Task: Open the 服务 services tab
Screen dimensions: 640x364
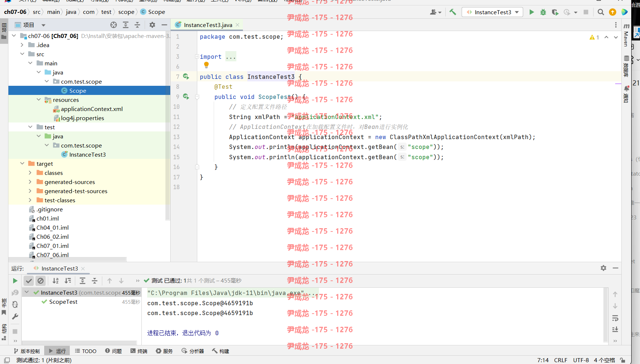Action: 164,351
